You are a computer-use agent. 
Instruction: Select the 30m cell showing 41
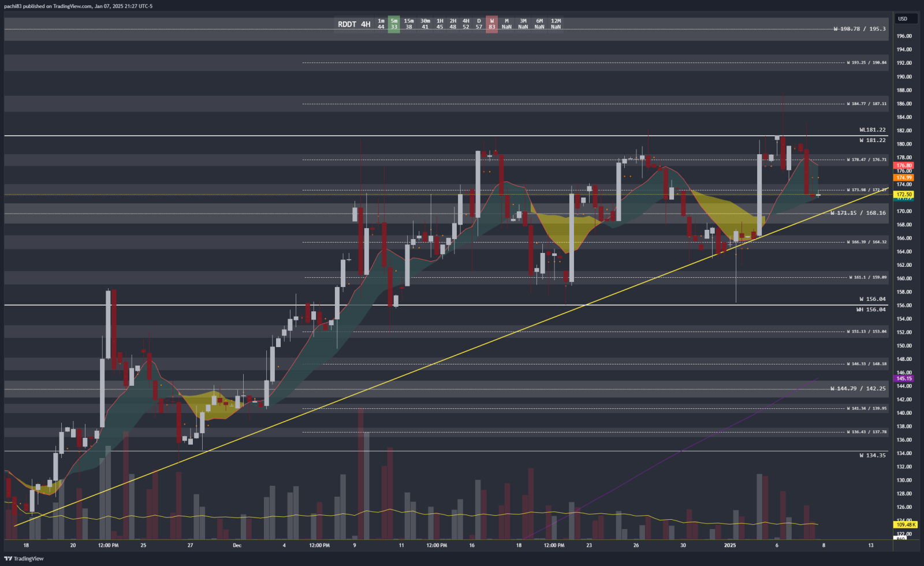425,24
